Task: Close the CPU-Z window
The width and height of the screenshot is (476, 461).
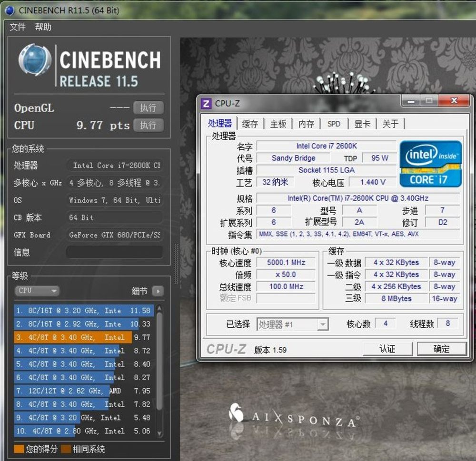Action: tap(454, 101)
